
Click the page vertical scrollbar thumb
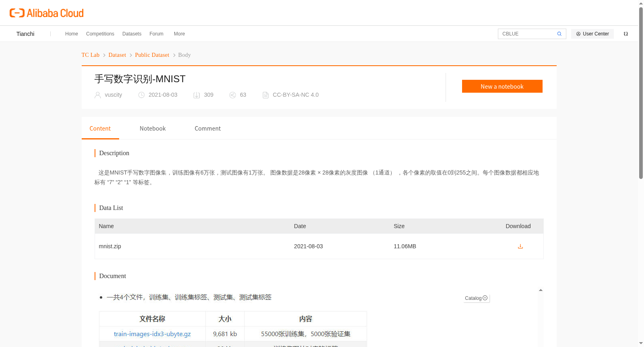tap(641, 93)
